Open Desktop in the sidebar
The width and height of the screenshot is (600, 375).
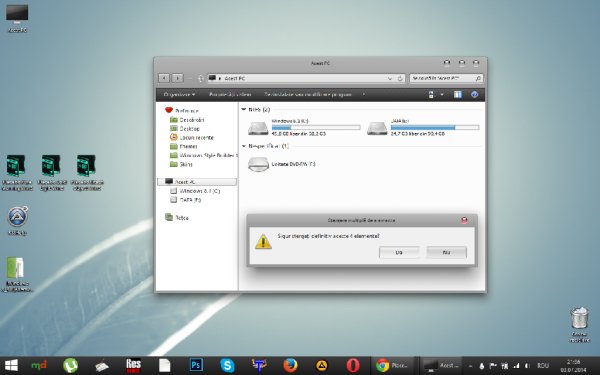click(184, 129)
